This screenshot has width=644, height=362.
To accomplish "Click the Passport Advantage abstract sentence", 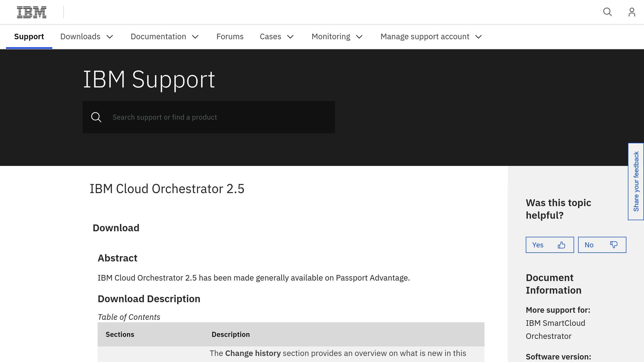I will click(x=254, y=278).
